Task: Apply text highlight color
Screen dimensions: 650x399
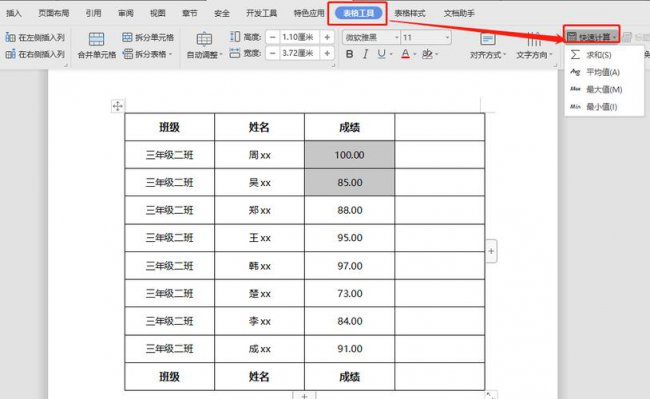Action: pyautogui.click(x=427, y=54)
